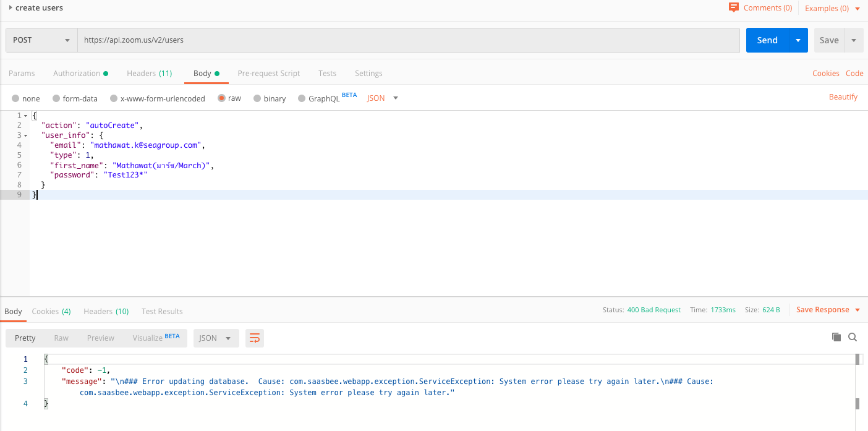868x431 pixels.
Task: Switch to the Authorization tab
Action: coord(80,73)
